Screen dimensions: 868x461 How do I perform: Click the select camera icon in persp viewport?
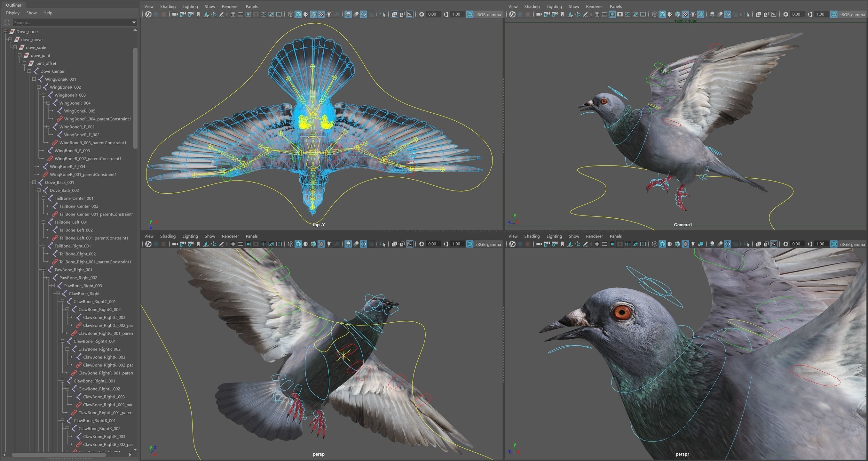pyautogui.click(x=175, y=244)
